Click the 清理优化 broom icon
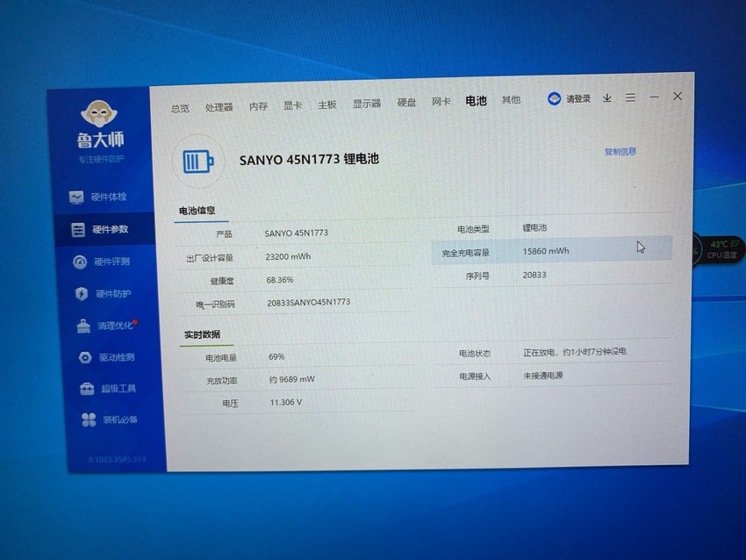746x560 pixels. [x=83, y=327]
